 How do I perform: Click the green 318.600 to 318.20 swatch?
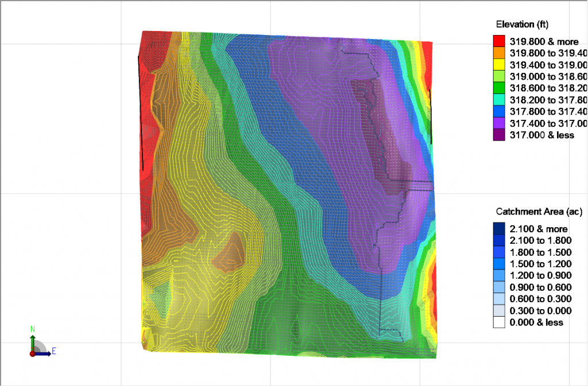click(x=499, y=88)
